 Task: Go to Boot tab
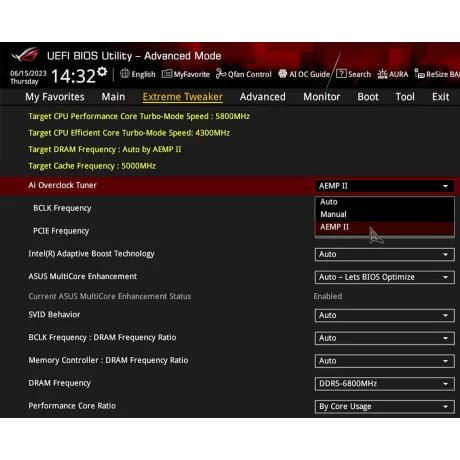click(x=368, y=97)
